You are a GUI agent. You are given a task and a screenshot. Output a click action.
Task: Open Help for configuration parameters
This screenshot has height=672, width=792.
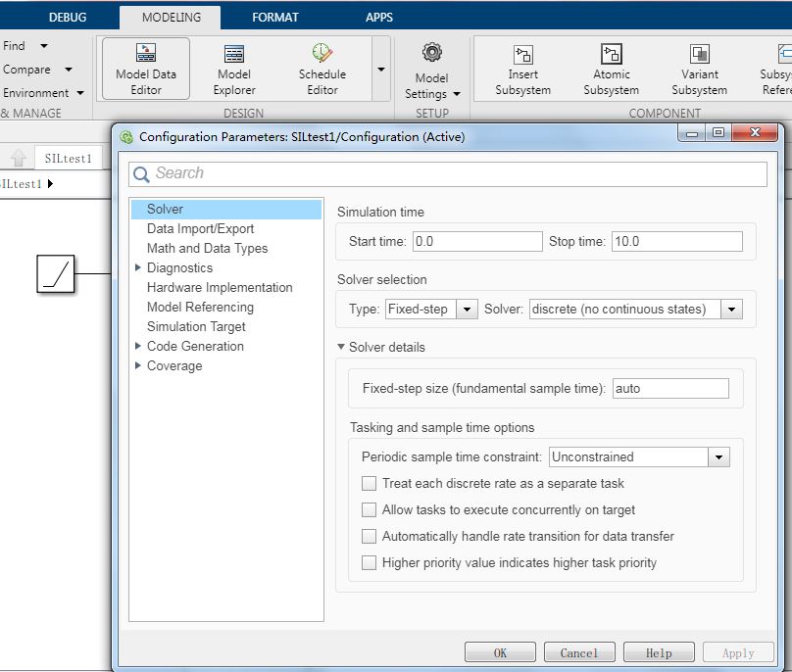(x=659, y=652)
